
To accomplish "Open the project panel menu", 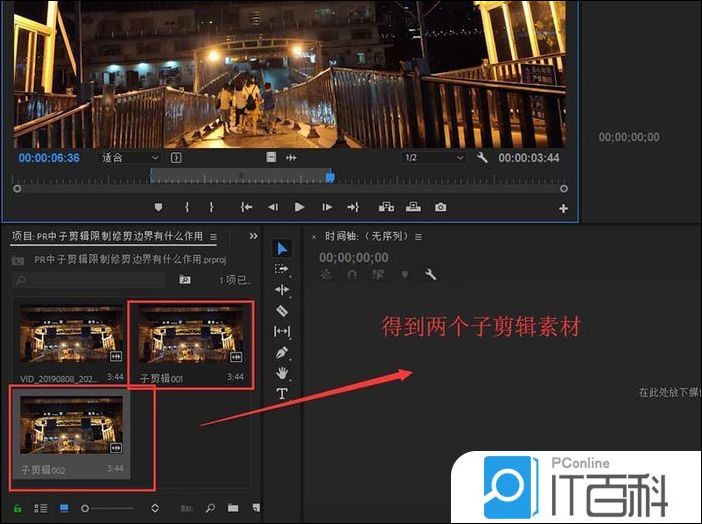I will [213, 237].
